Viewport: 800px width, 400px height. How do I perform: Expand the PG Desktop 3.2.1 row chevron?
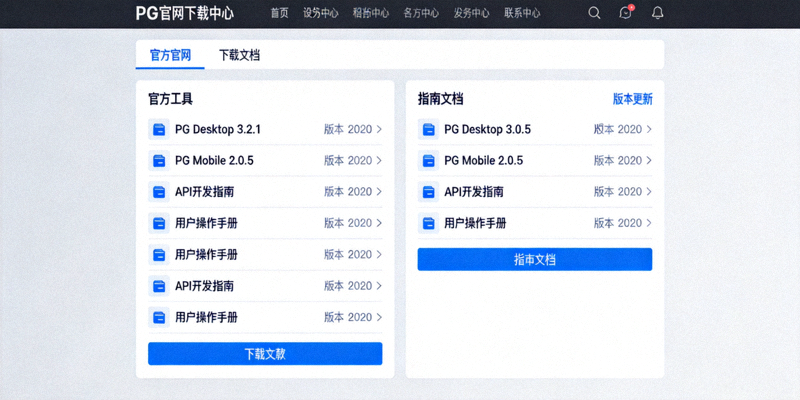379,130
